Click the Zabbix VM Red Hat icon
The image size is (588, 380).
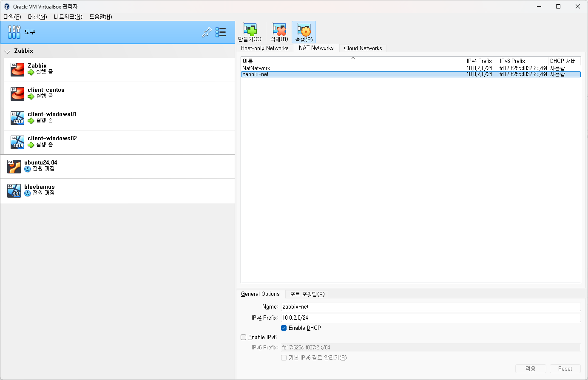(x=17, y=69)
